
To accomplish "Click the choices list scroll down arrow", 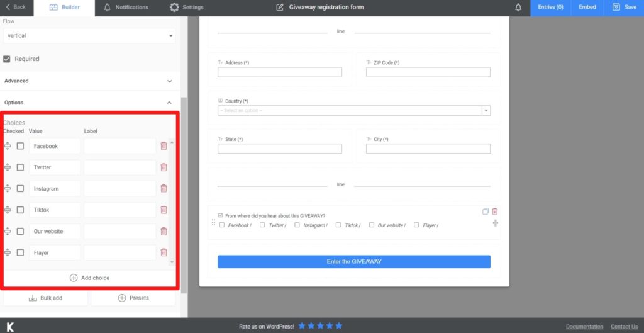I will [x=172, y=262].
